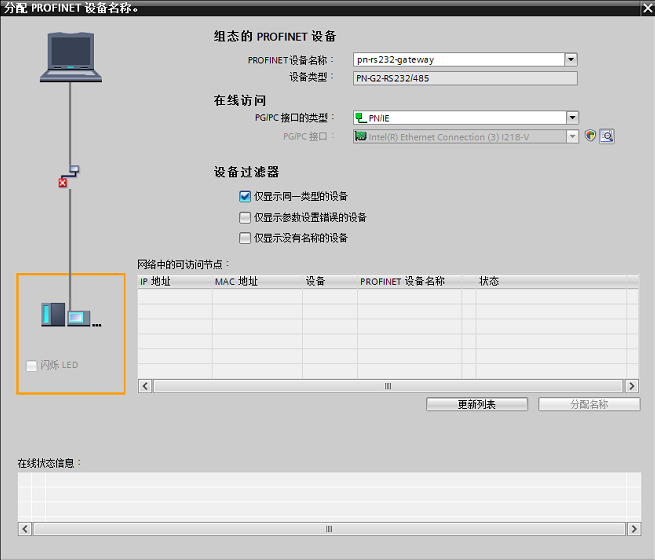Click the 更新列表 button
The image size is (655, 560).
point(477,404)
